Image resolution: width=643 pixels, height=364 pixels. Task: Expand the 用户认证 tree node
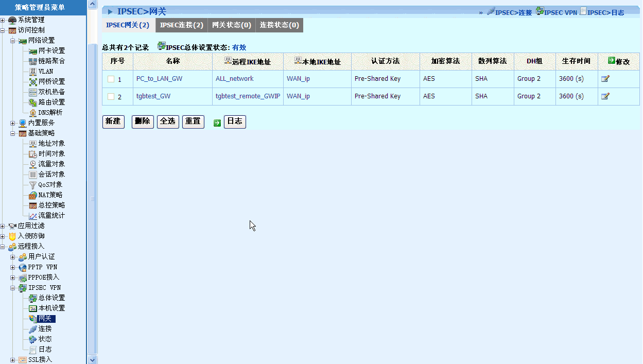(x=13, y=257)
